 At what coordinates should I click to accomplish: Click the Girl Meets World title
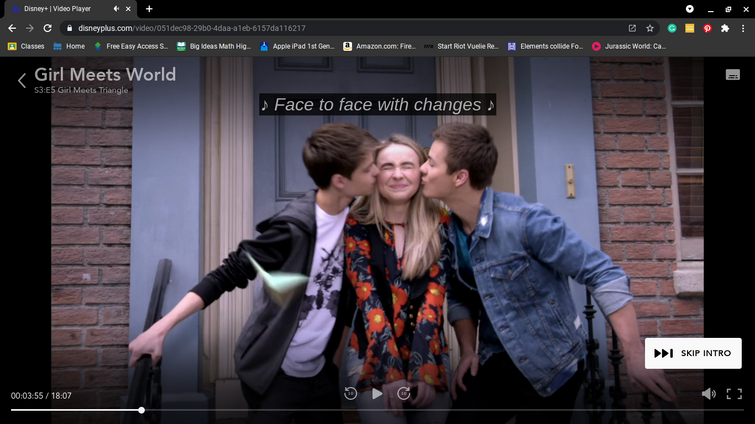tap(105, 75)
